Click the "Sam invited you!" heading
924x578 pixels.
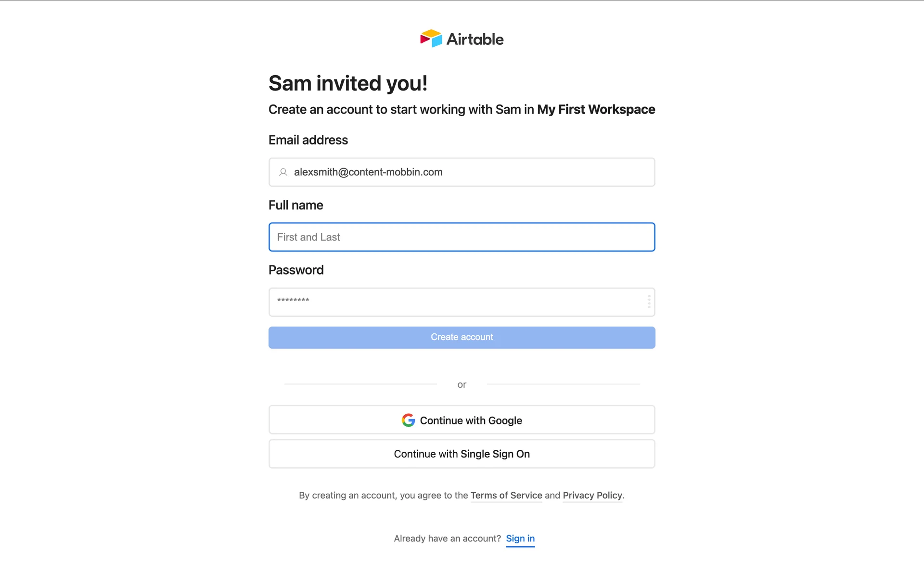click(348, 83)
